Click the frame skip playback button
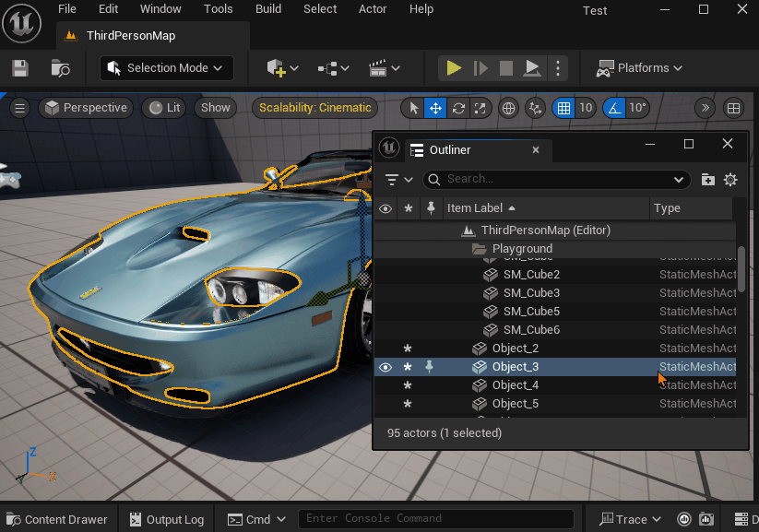Screen dimensions: 759x532 pos(480,68)
